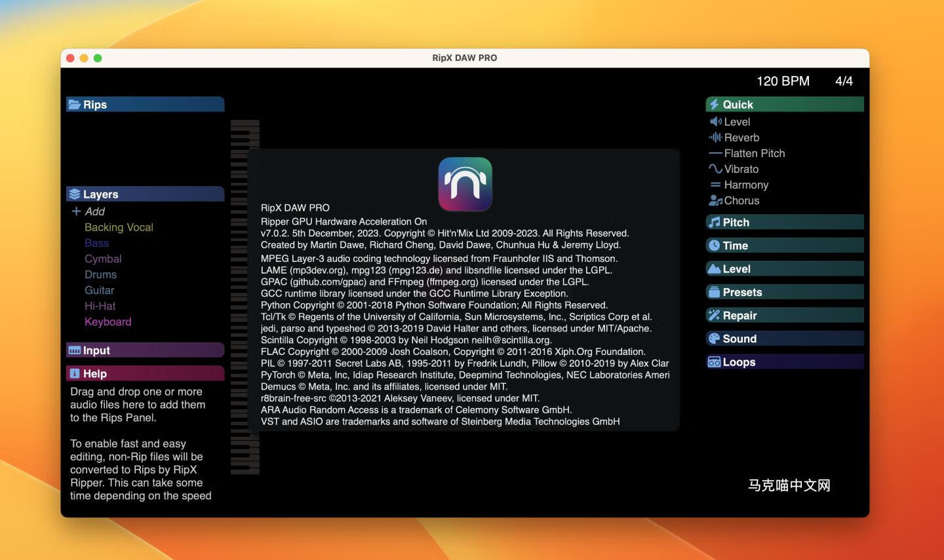
Task: Select the Backing Vocal layer
Action: (x=119, y=227)
